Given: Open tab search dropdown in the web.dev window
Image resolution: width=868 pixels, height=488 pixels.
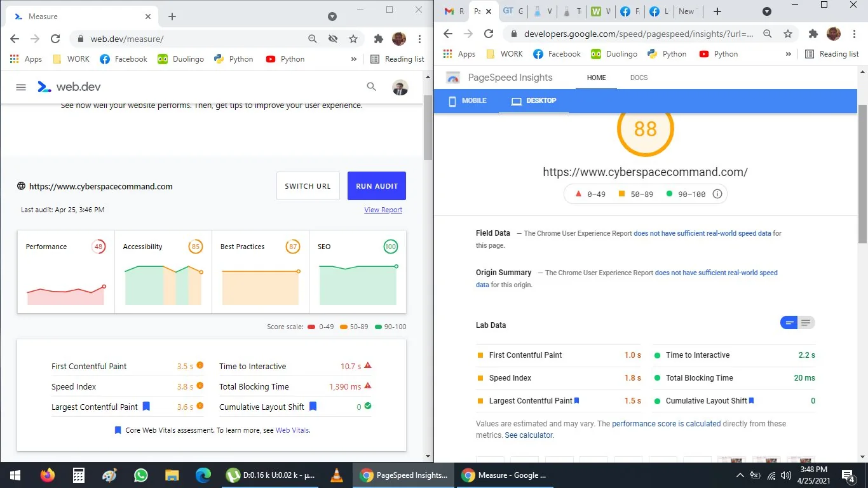Looking at the screenshot, I should click(x=332, y=17).
